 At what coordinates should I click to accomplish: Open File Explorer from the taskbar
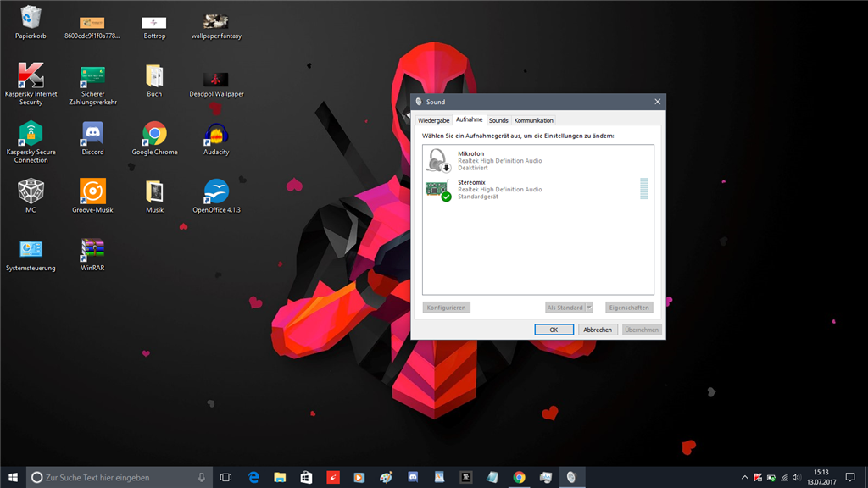click(x=280, y=477)
